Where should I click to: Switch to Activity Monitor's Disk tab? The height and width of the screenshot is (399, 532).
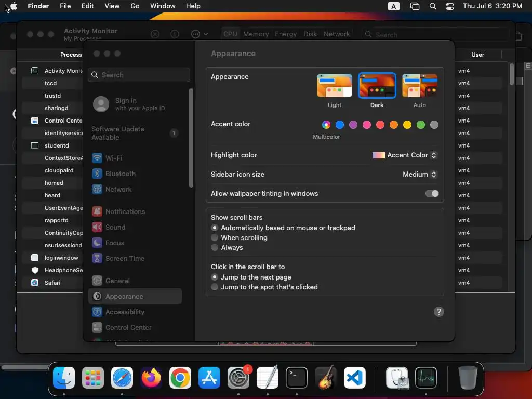point(310,34)
